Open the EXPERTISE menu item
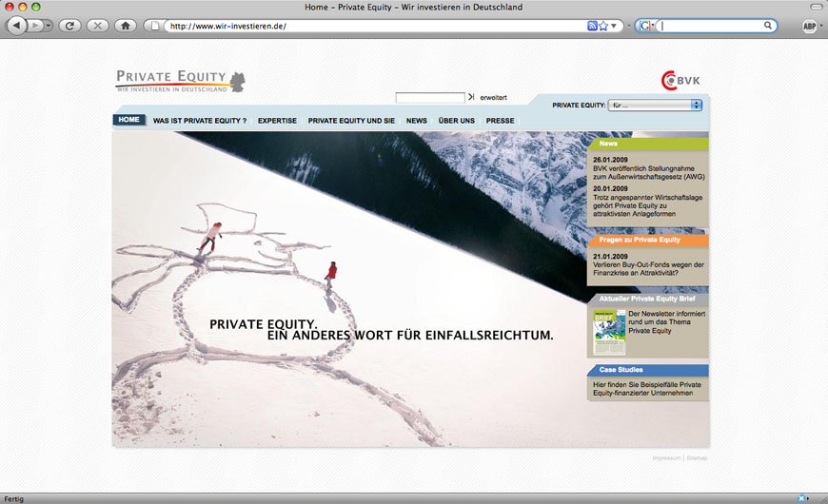Image resolution: width=828 pixels, height=504 pixels. 277,121
